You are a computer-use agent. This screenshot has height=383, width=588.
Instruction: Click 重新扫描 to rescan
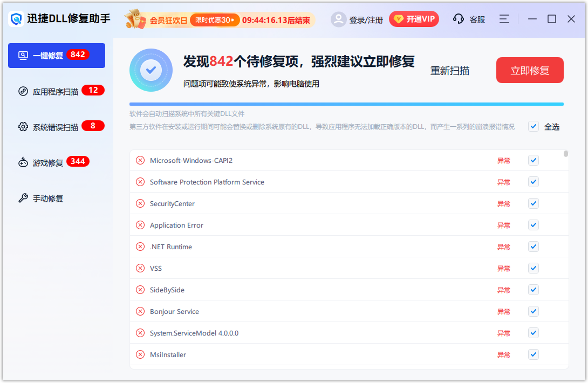(450, 70)
